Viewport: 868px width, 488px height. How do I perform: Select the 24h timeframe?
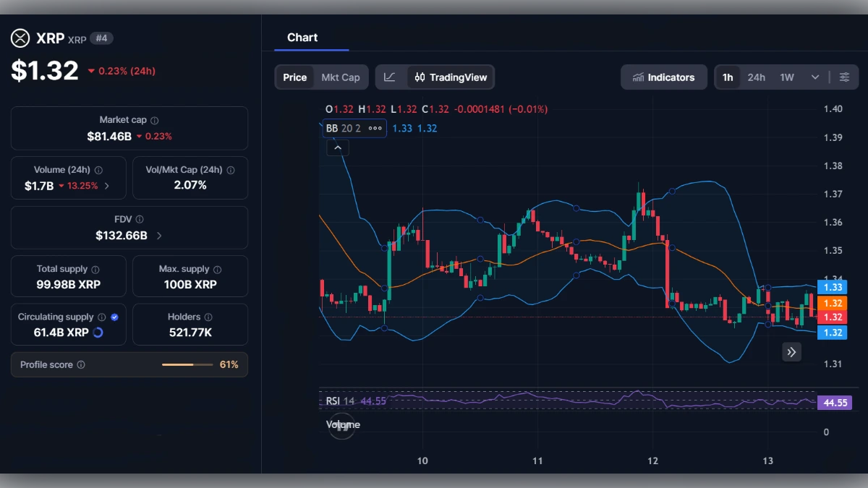(757, 77)
